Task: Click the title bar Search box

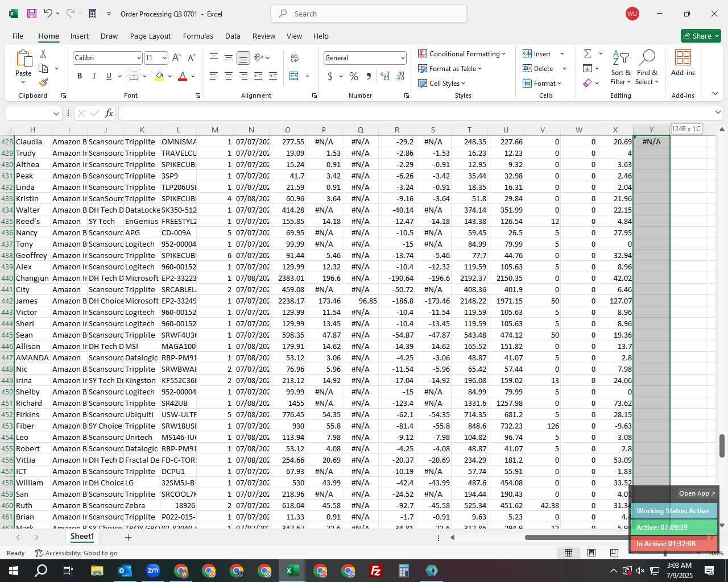Action: pos(369,14)
